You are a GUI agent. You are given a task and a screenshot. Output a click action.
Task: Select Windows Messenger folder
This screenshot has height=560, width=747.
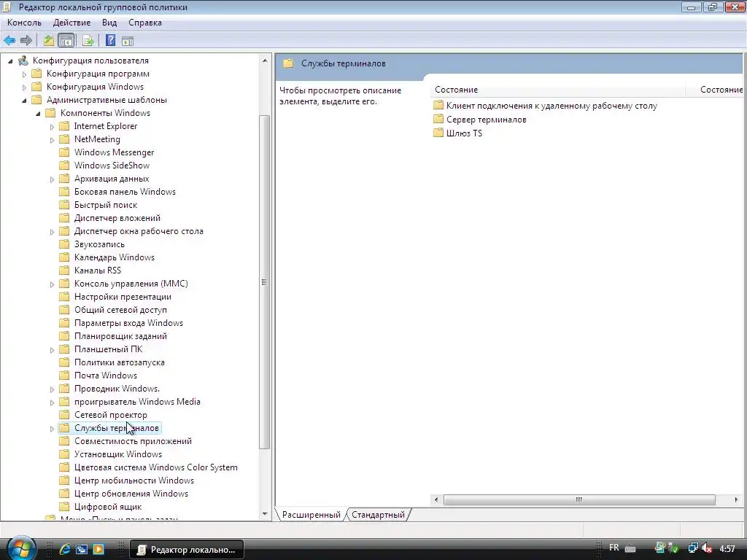coord(114,152)
